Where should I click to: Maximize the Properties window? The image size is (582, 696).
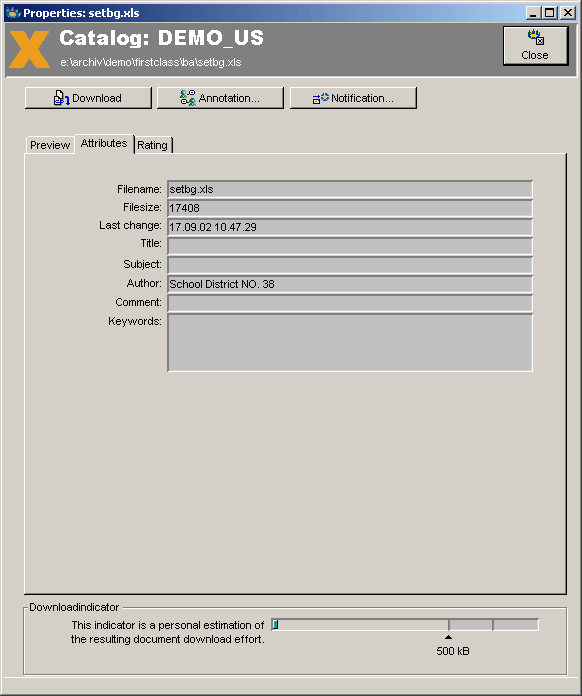click(550, 12)
